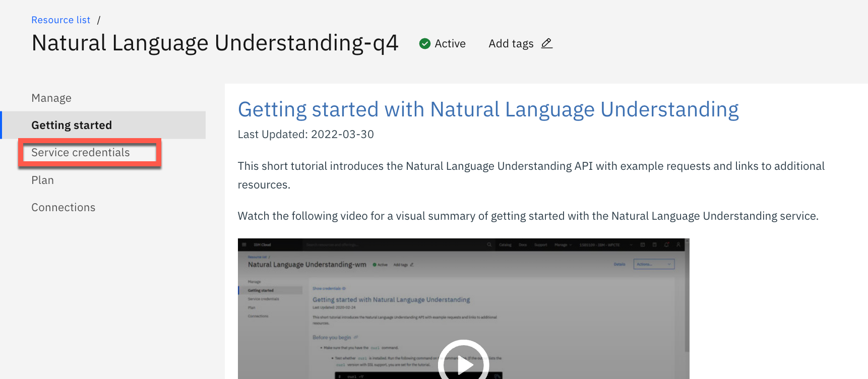Click the Natural Language Understanding-q4 title

pyautogui.click(x=215, y=43)
